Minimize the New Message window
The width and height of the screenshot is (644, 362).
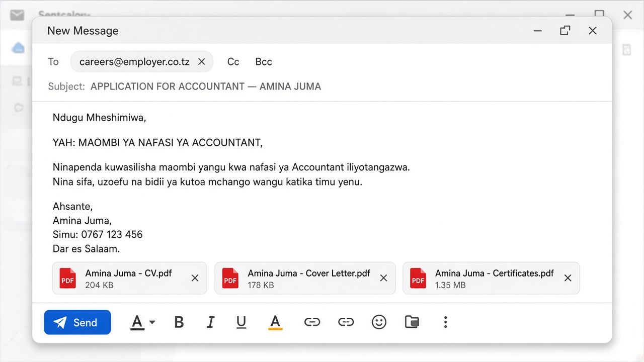(538, 31)
